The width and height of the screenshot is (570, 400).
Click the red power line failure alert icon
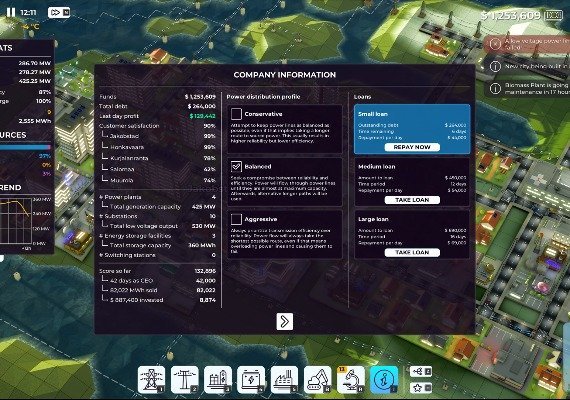[x=495, y=44]
